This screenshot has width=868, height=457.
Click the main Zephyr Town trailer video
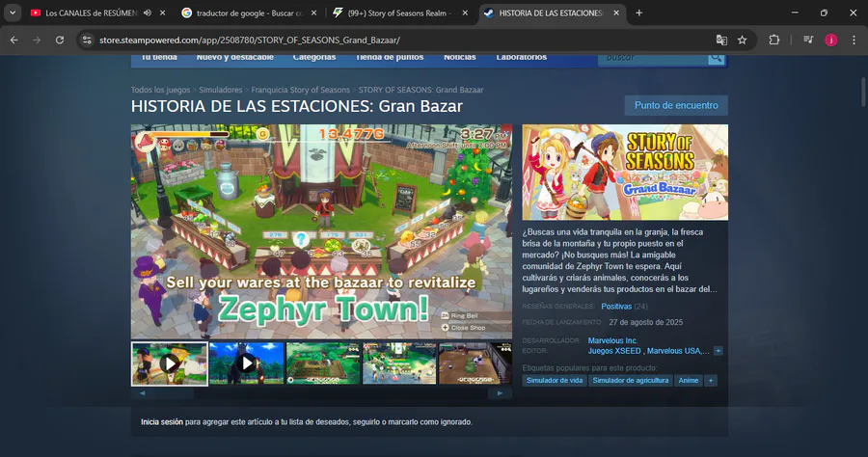coord(321,231)
